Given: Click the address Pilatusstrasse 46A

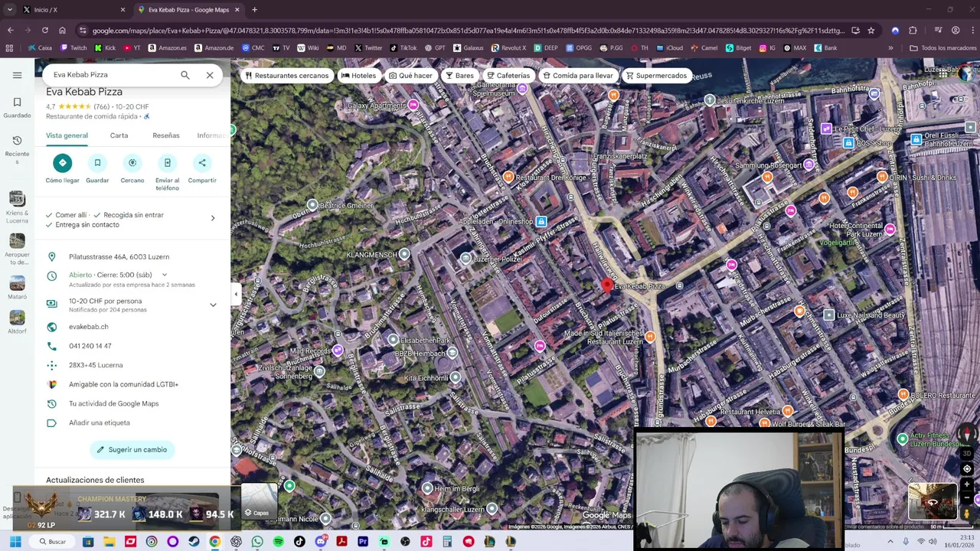Looking at the screenshot, I should click(x=119, y=257).
